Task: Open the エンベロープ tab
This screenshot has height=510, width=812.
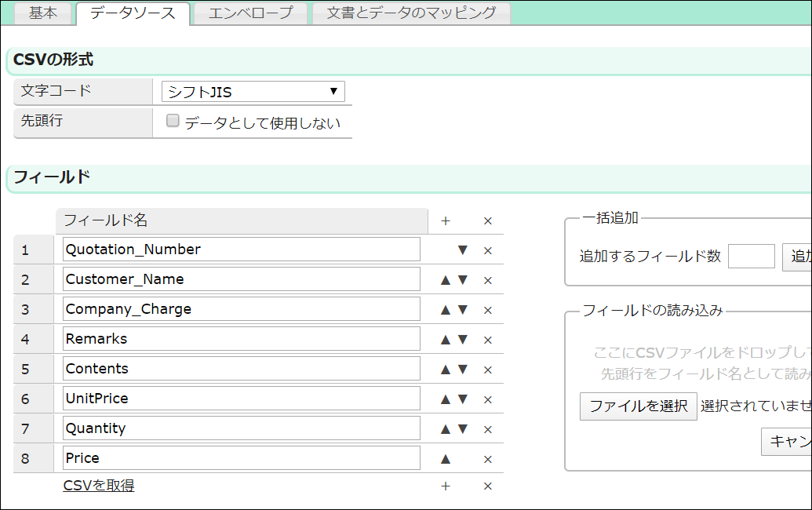Action: [250, 13]
